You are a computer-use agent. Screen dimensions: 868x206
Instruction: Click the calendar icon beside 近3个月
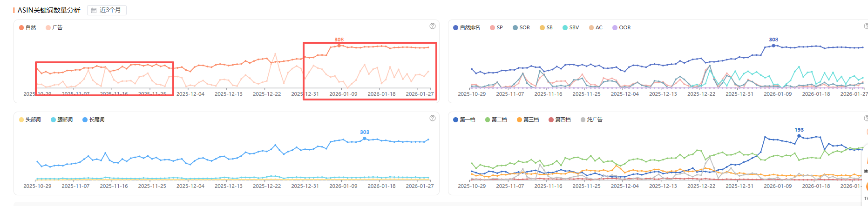(x=94, y=10)
